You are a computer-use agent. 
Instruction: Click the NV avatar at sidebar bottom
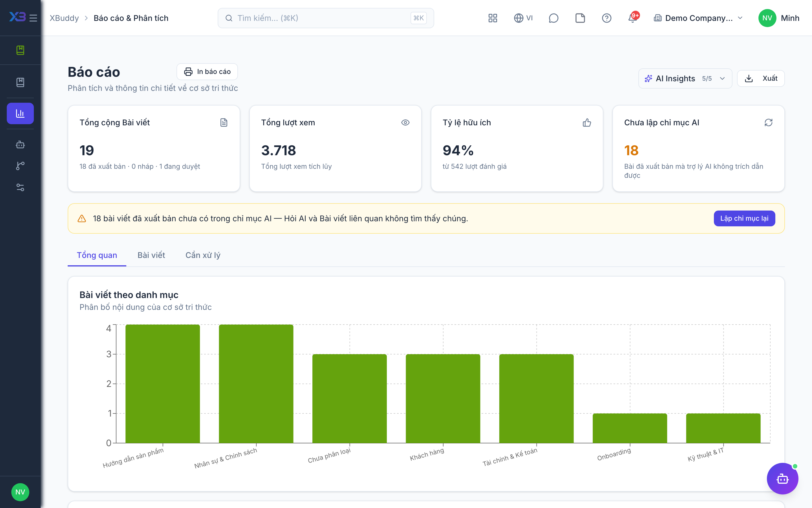(x=20, y=492)
